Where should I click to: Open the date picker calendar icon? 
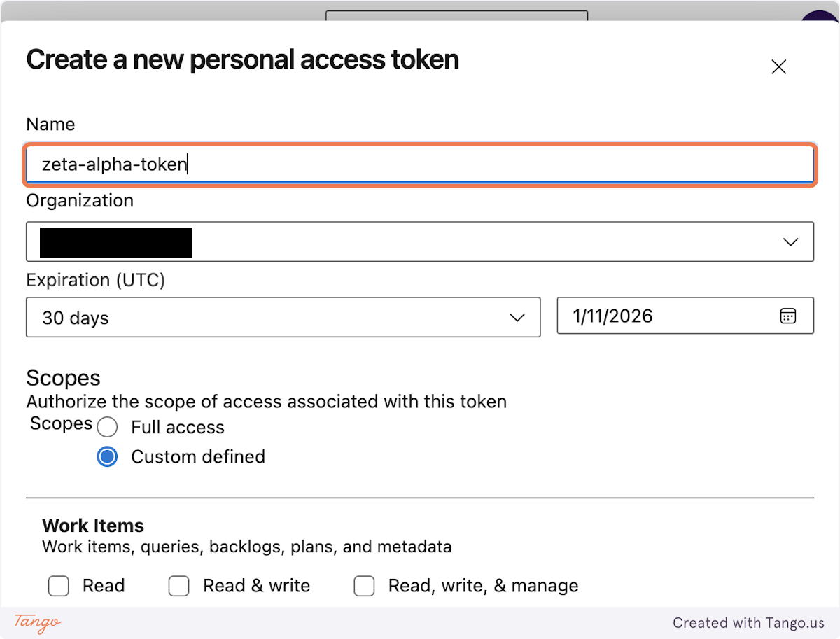click(x=789, y=316)
